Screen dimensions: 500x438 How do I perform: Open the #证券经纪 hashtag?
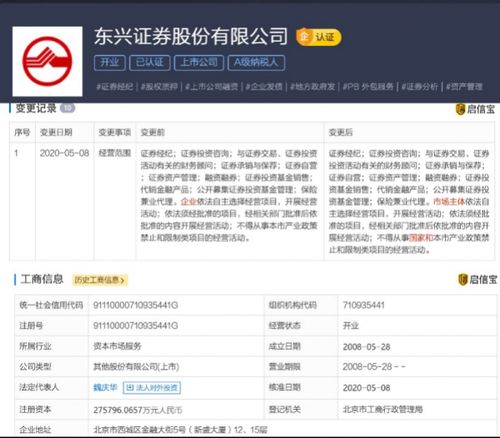click(x=115, y=87)
